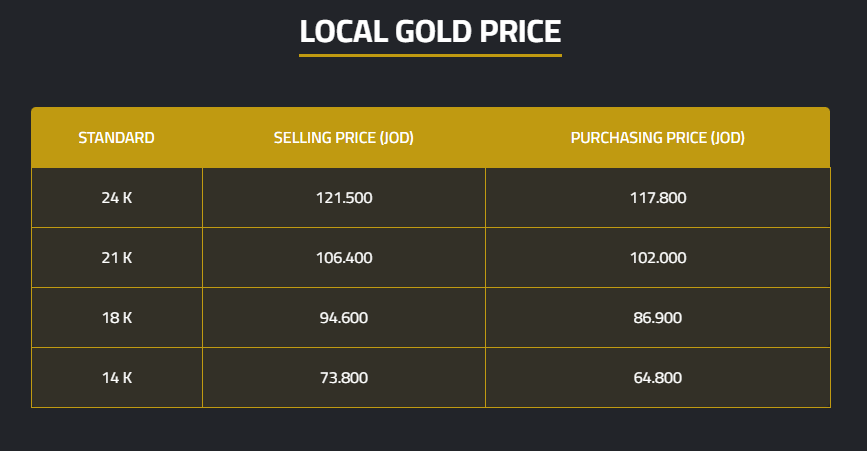The height and width of the screenshot is (451, 867).
Task: Click the 64.800 purchasing price value
Action: 658,378
